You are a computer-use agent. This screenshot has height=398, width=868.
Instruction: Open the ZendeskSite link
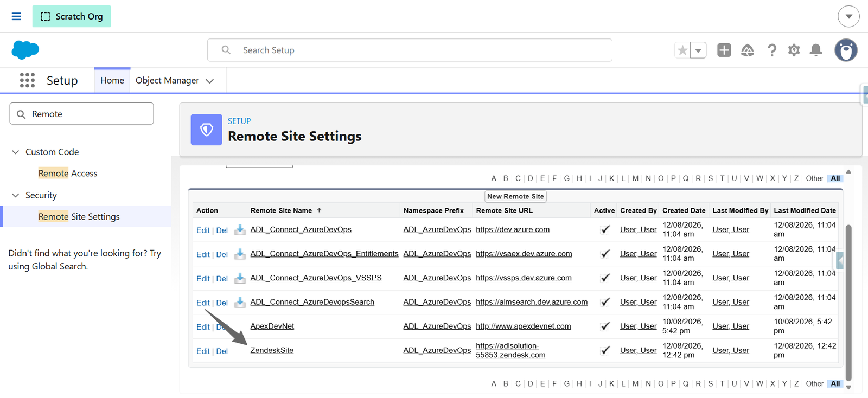272,350
